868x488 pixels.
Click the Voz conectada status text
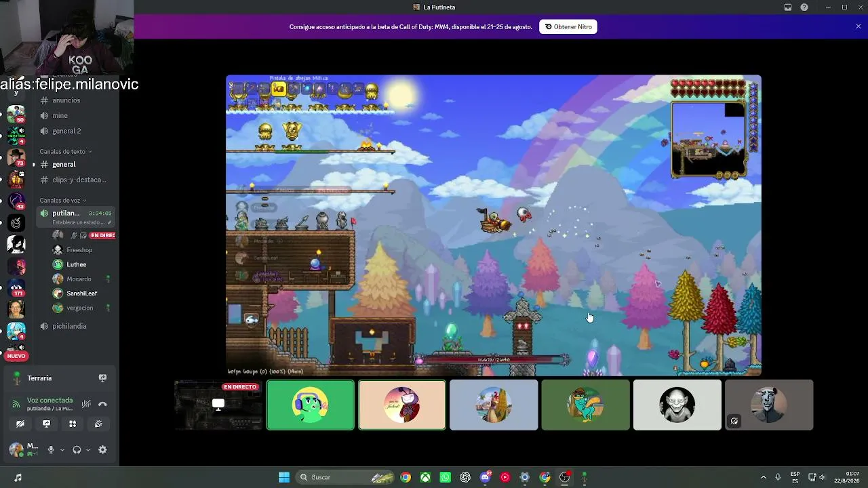tap(50, 401)
